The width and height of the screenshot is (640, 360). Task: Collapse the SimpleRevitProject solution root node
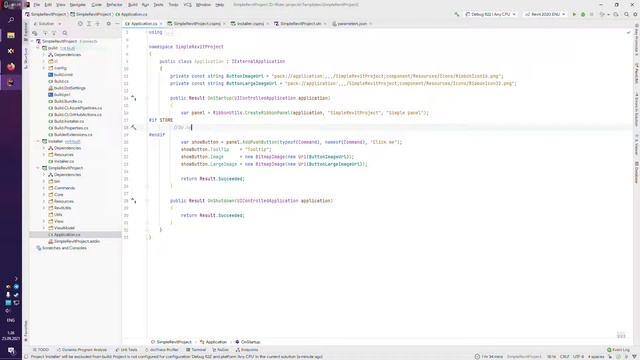(x=33, y=41)
